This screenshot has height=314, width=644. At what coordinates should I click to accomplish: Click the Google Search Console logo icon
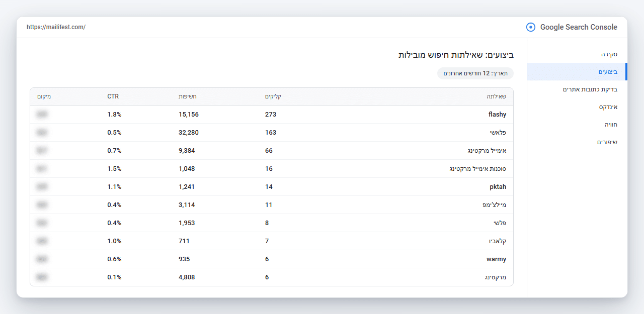click(531, 27)
